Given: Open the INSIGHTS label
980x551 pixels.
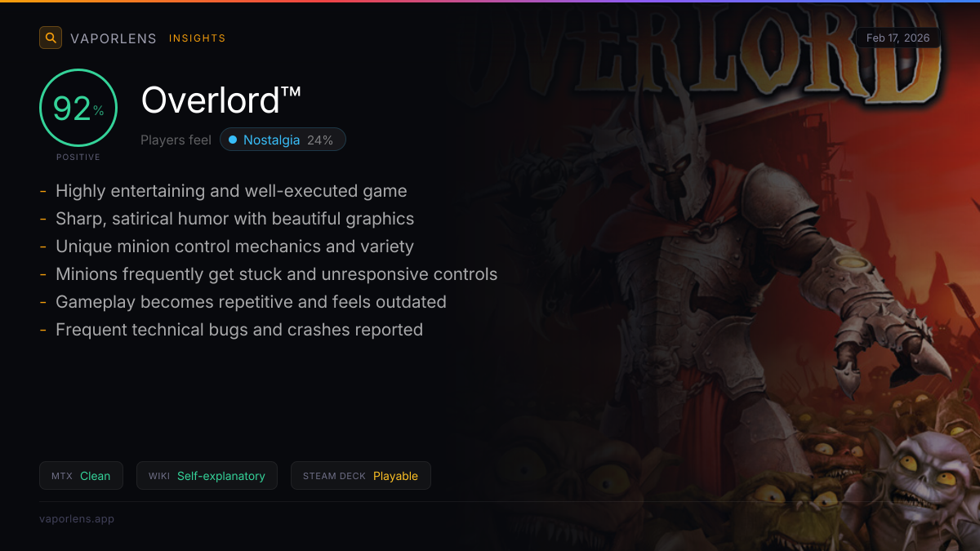Looking at the screenshot, I should pos(198,38).
